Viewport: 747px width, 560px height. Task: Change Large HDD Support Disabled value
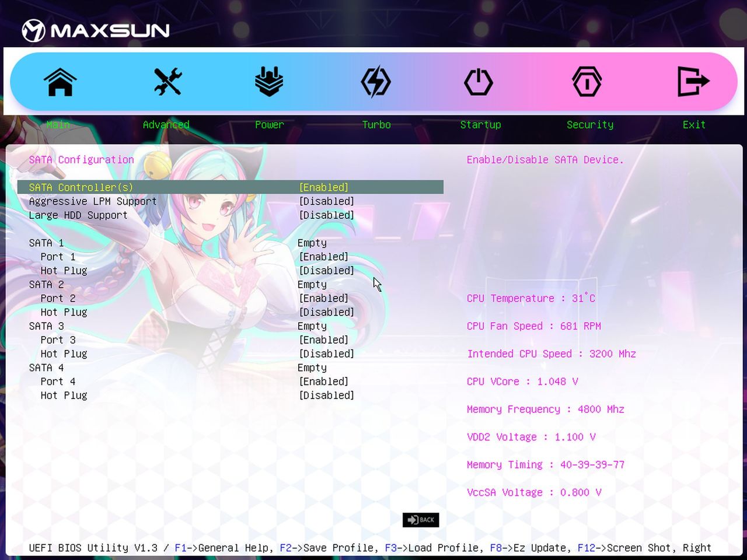327,215
